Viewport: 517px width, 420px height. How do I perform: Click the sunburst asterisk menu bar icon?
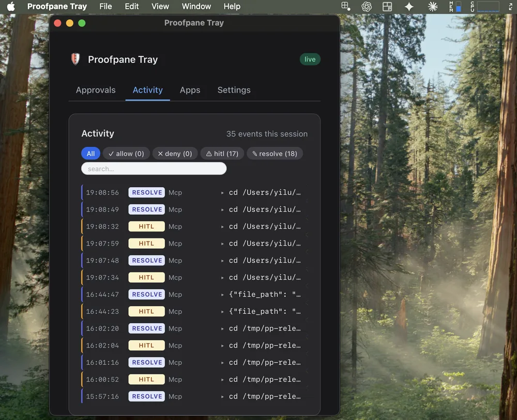click(x=433, y=6)
